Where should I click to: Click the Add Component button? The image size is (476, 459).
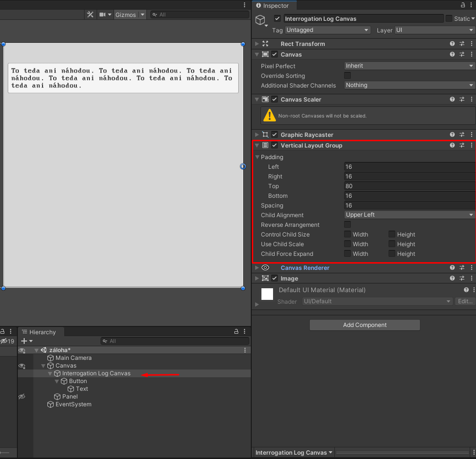click(x=364, y=325)
